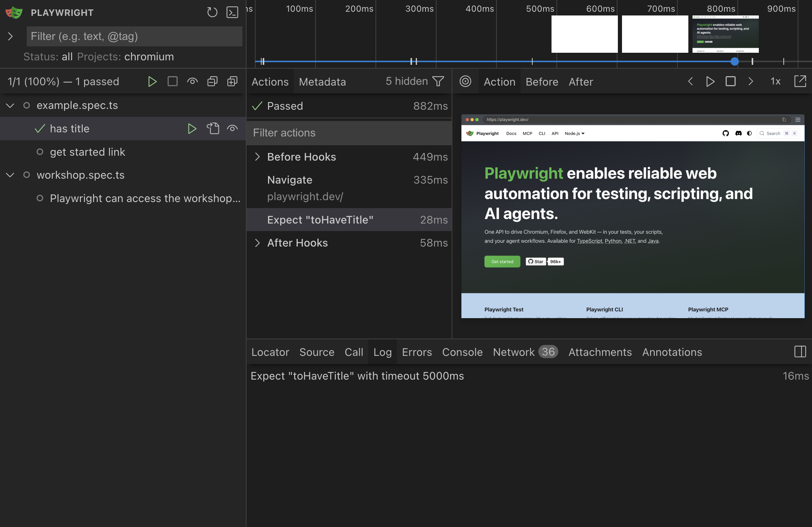Image resolution: width=812 pixels, height=527 pixels.
Task: Open the MCP link in the snapshot
Action: coord(527,133)
